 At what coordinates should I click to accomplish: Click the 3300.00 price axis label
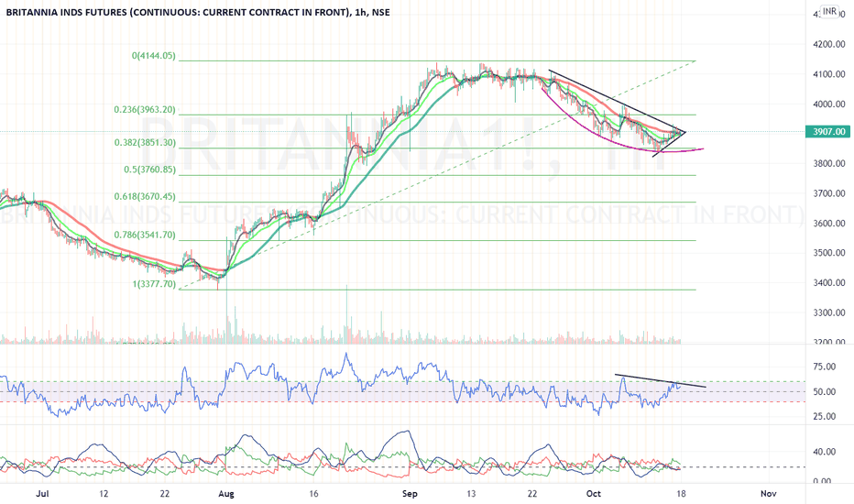829,312
